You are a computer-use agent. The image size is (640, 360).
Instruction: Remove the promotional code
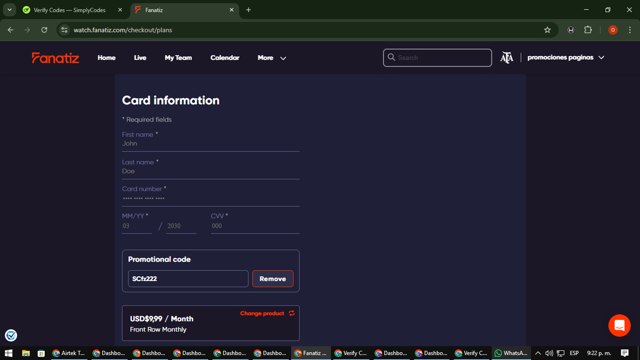click(x=273, y=279)
